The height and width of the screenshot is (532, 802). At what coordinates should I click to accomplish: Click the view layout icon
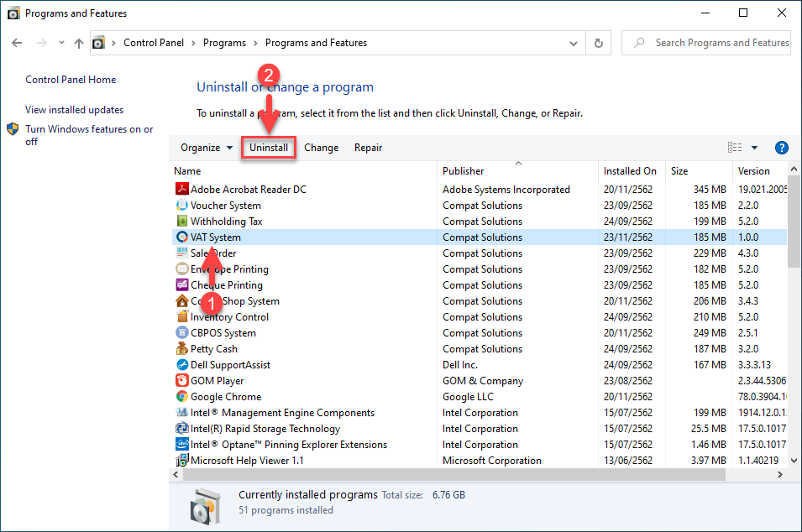coord(735,147)
